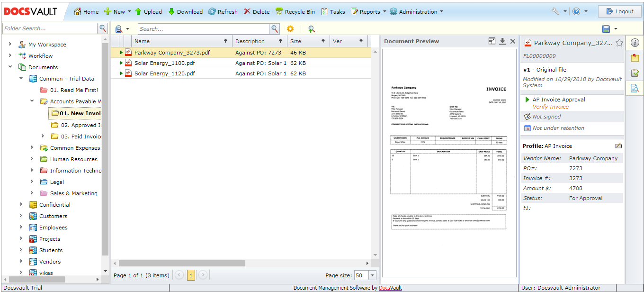The height and width of the screenshot is (292, 644).
Task: Click the Logout button
Action: [619, 11]
